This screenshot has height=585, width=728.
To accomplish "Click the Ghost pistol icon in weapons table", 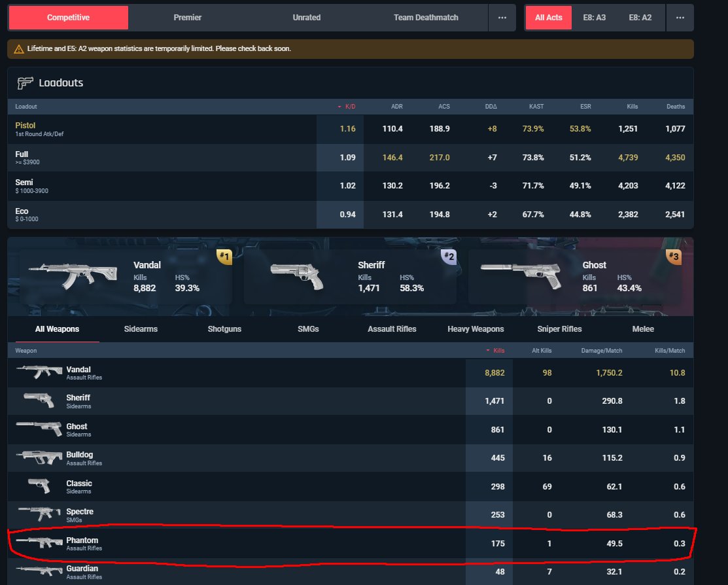I will point(39,429).
